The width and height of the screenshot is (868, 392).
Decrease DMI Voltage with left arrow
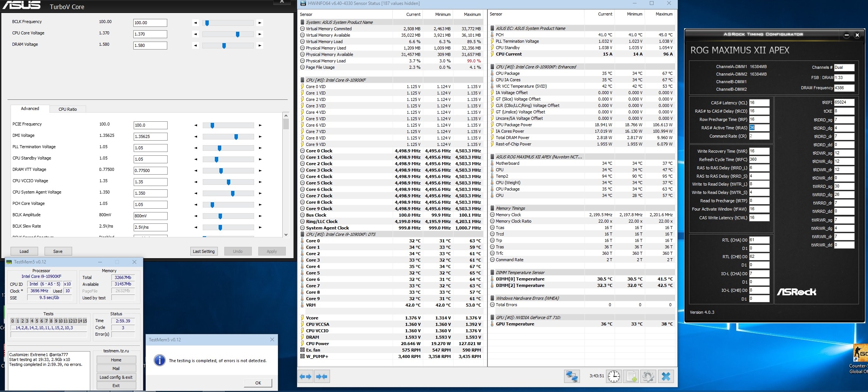196,137
